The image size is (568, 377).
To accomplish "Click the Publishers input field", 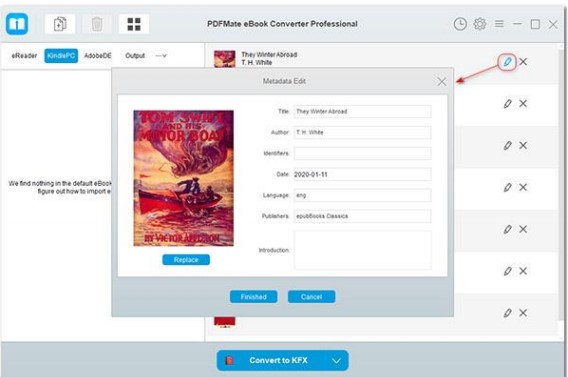I will 363,216.
